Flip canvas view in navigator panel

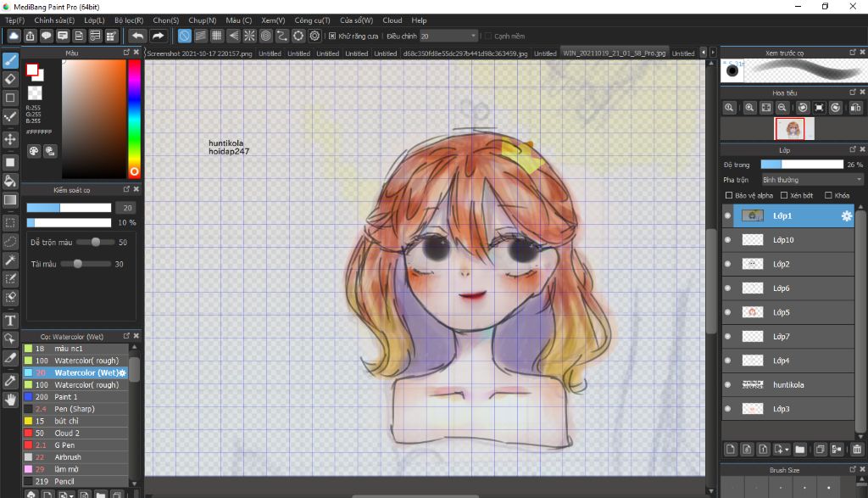click(x=855, y=108)
